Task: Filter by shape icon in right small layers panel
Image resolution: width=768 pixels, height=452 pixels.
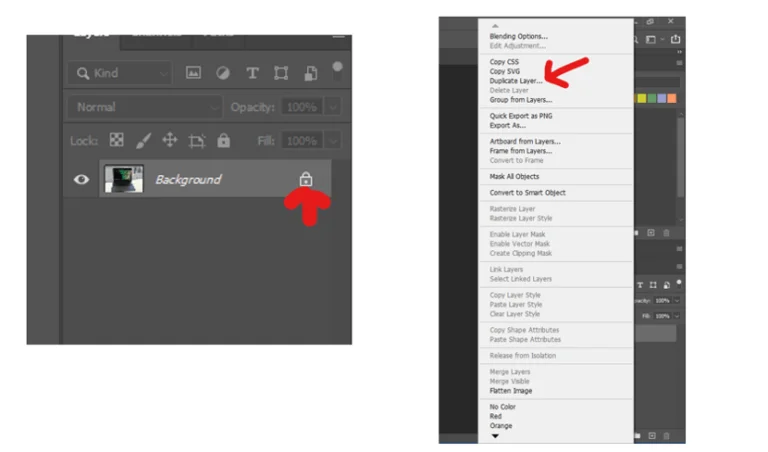Action: [653, 285]
